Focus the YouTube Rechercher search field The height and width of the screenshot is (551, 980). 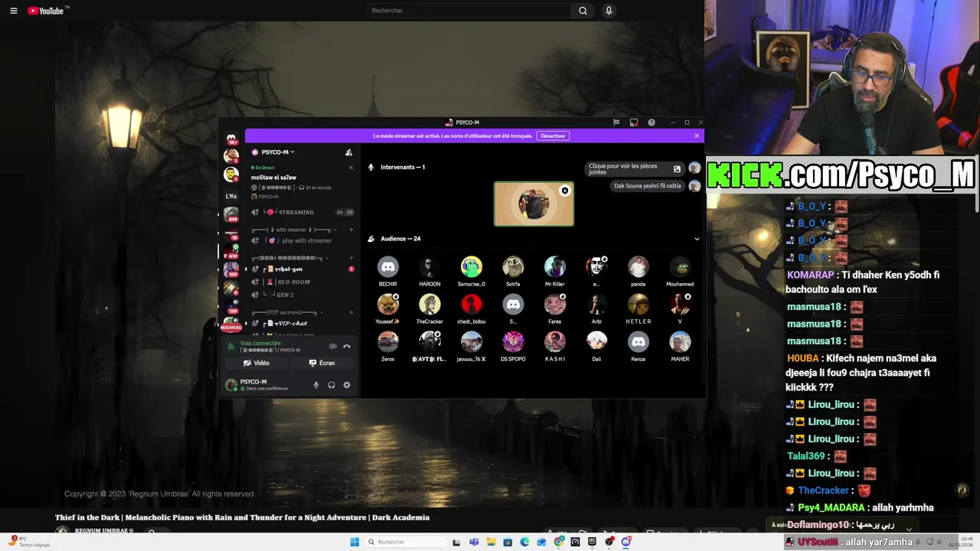pyautogui.click(x=469, y=11)
